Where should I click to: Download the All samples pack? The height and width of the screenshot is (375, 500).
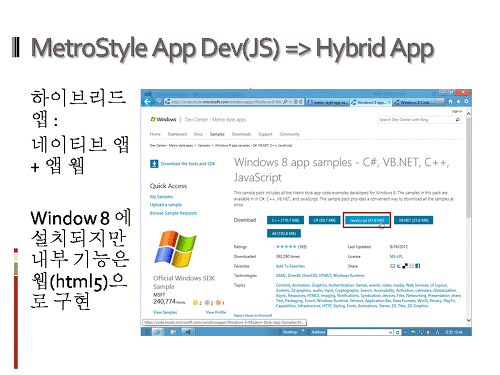284,233
